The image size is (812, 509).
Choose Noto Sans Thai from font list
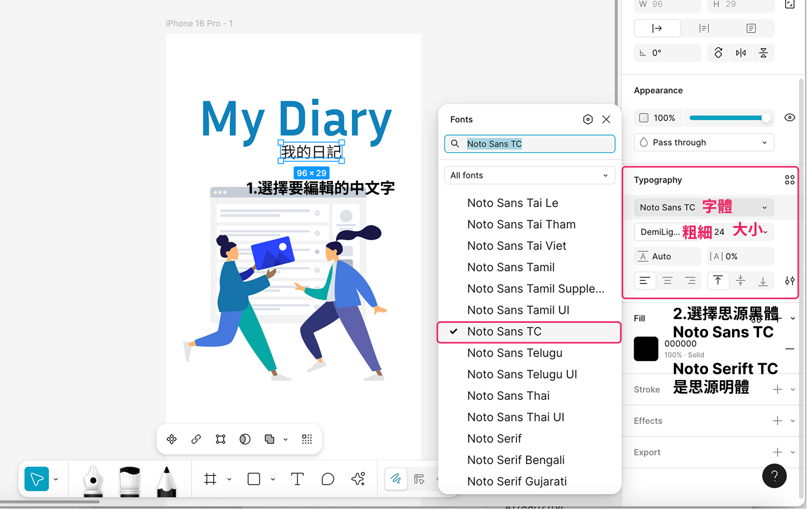pyautogui.click(x=508, y=396)
